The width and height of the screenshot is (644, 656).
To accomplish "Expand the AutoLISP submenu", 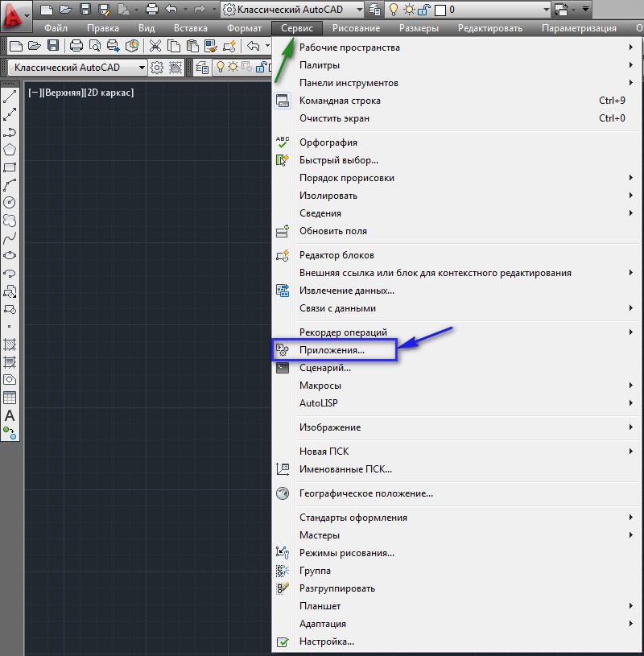I will [x=457, y=403].
